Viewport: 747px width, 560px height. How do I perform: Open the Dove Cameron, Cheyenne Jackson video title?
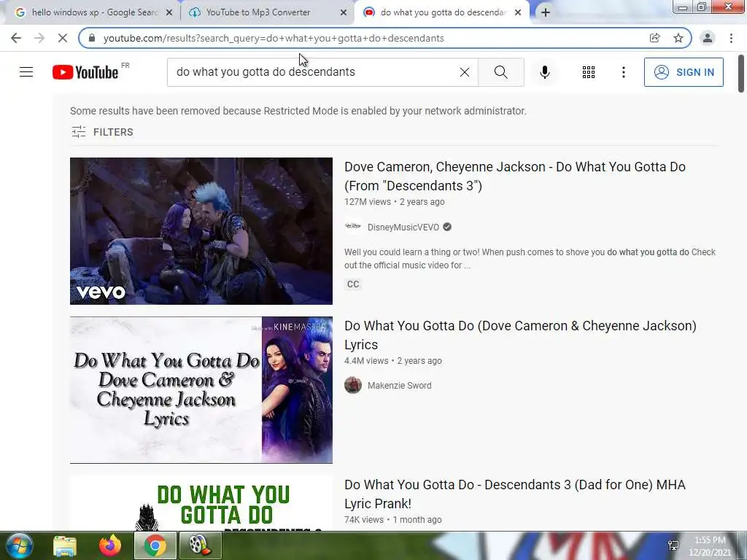(515, 176)
